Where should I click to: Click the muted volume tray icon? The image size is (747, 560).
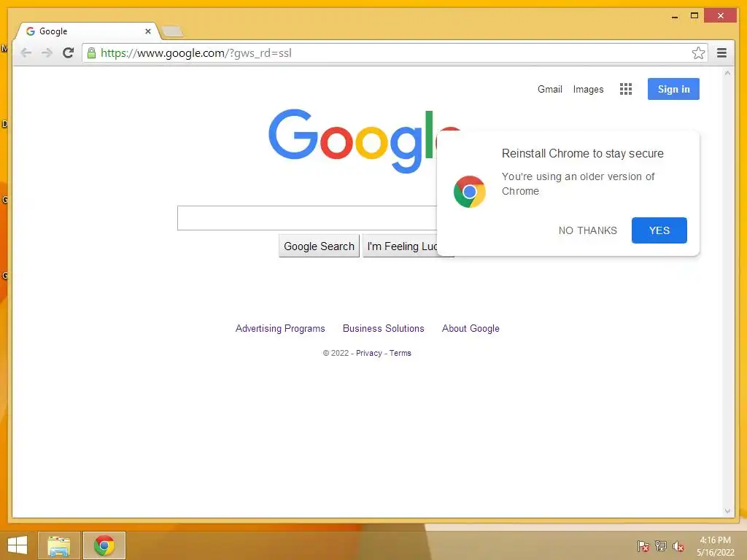pos(678,546)
